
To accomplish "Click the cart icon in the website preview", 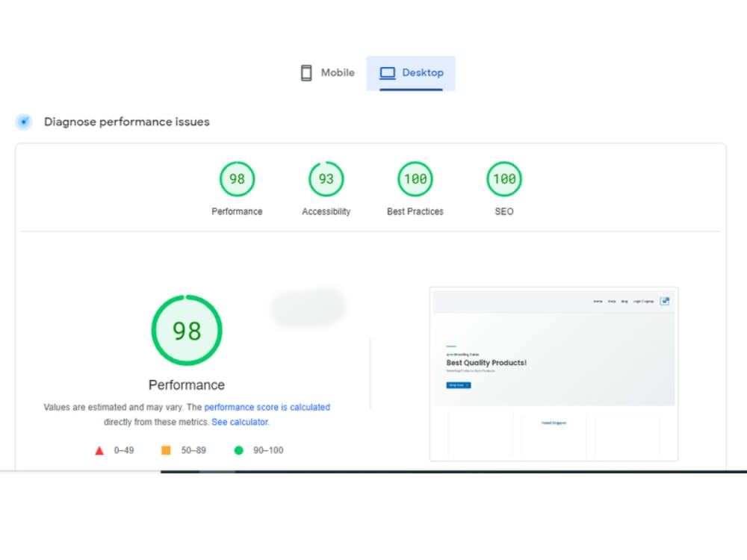I will [x=664, y=301].
